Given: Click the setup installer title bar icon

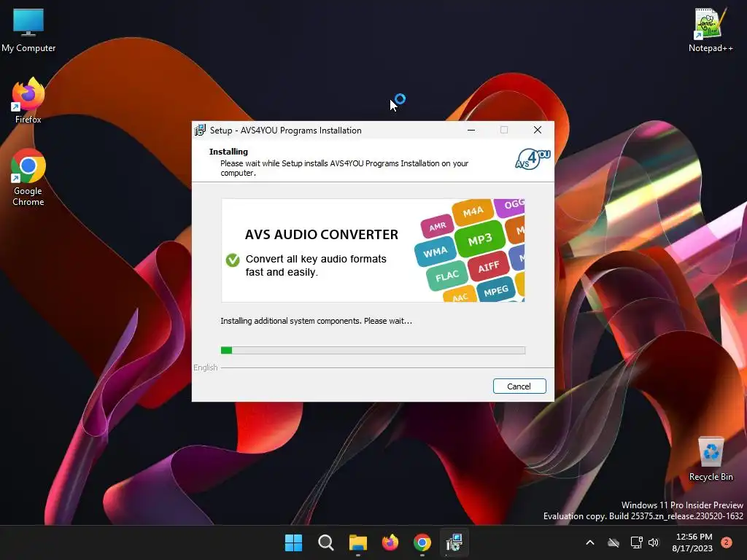Looking at the screenshot, I should 200,130.
